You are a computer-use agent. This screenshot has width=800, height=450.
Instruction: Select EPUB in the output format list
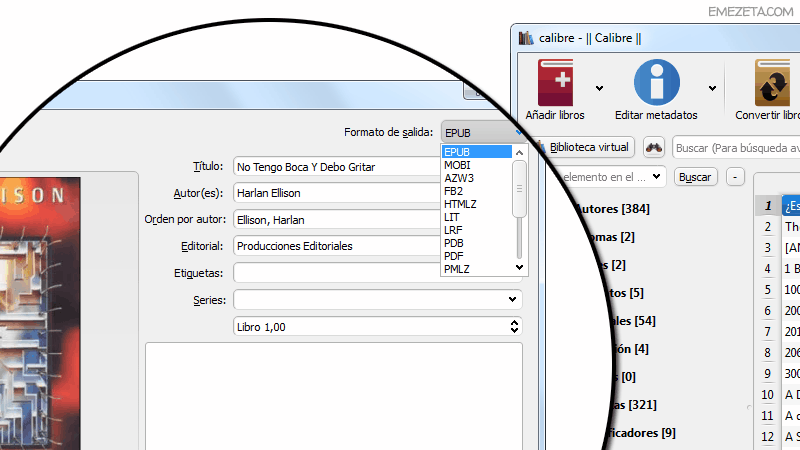click(477, 152)
